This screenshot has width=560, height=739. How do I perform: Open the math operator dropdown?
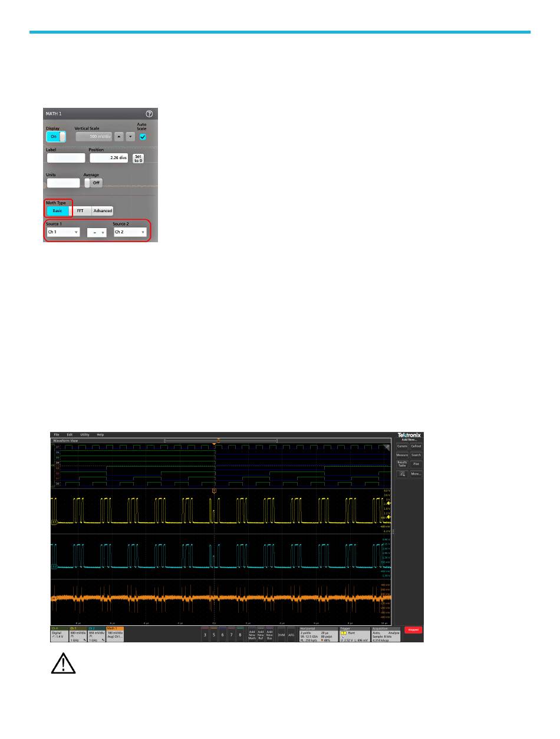97,233
